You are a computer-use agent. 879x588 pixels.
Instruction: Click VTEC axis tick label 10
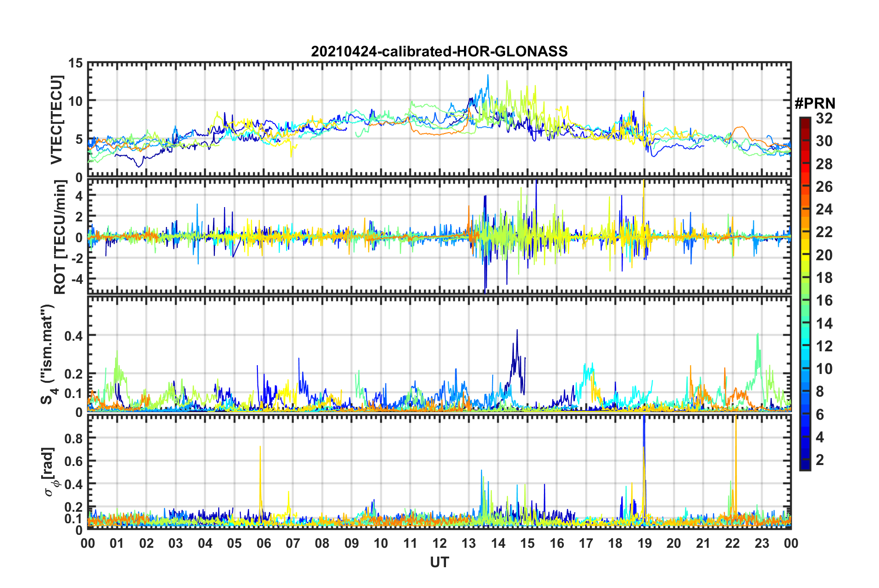[76, 101]
